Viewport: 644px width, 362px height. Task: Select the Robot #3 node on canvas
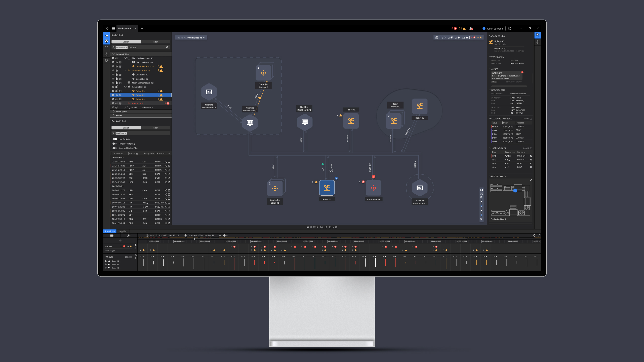pyautogui.click(x=420, y=106)
